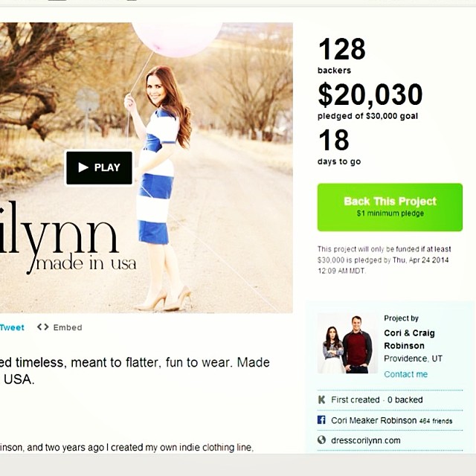476x476 pixels.
Task: Click the project video image area
Action: click(x=147, y=167)
